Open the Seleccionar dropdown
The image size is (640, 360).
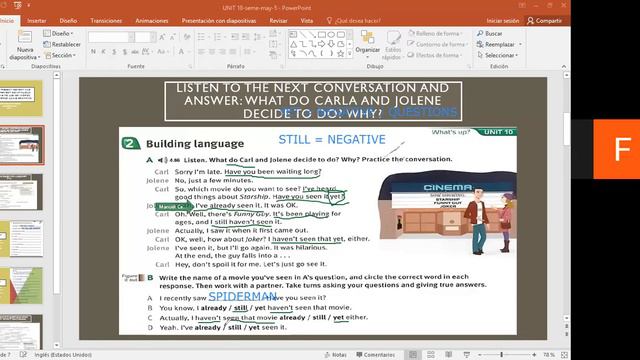pos(497,55)
